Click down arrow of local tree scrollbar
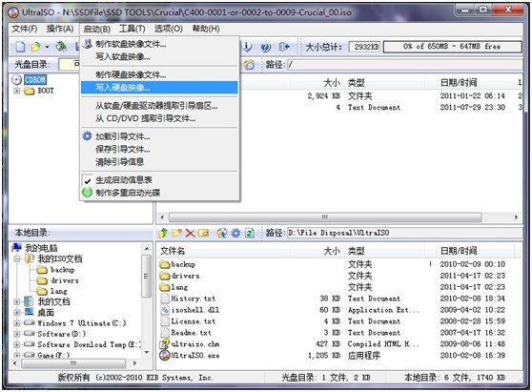The height and width of the screenshot is (392, 532). pyautogui.click(x=147, y=353)
